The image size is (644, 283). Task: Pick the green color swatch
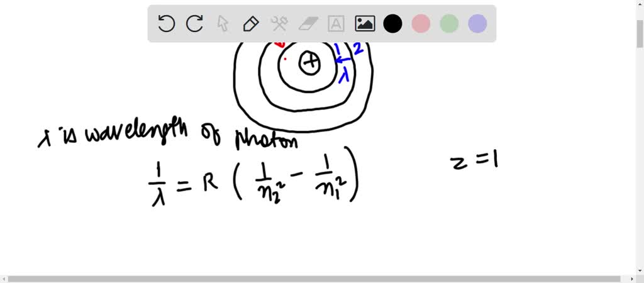[449, 24]
